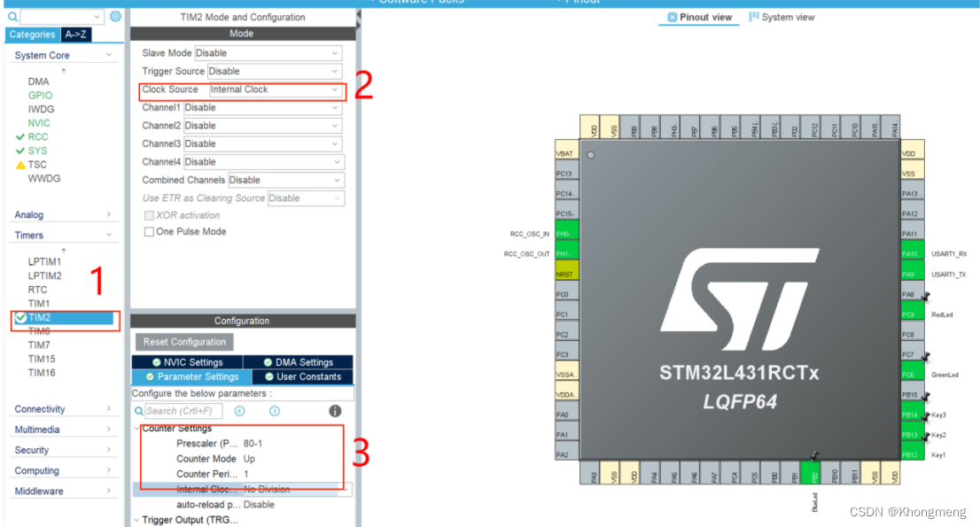
Task: Open the User Constants tab
Action: coord(302,376)
